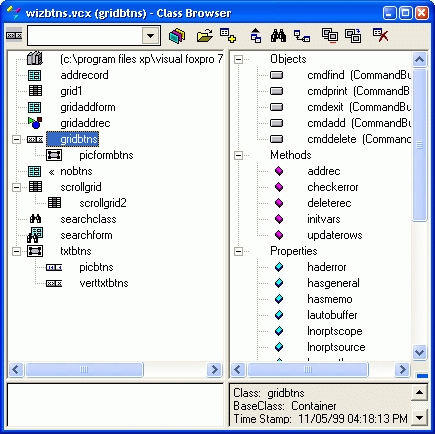Image resolution: width=435 pixels, height=434 pixels.
Task: Click the Redefine class hierarchy icon
Action: (302, 36)
